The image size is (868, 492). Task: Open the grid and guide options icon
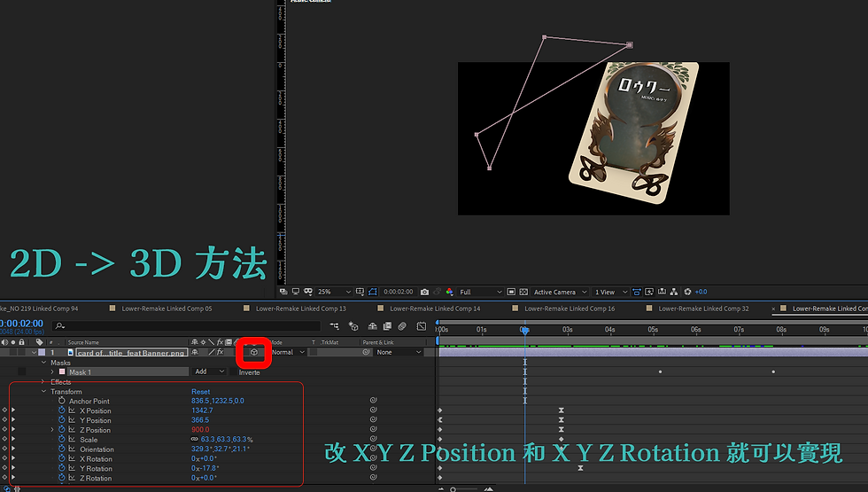[x=360, y=292]
